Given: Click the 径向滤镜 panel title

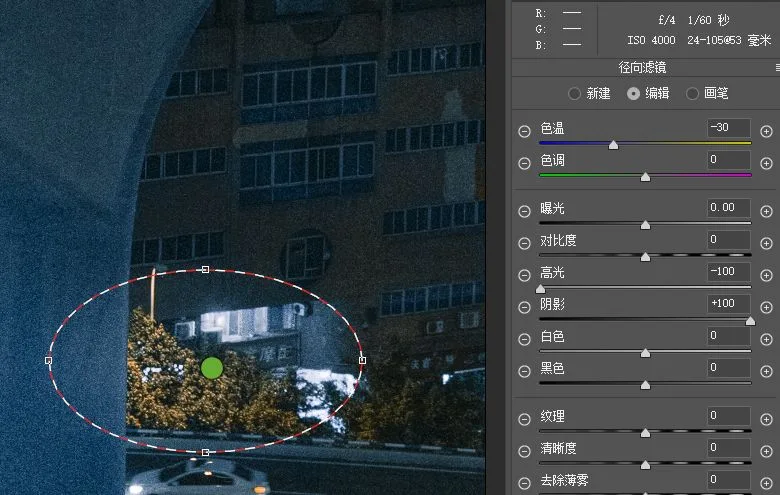Looking at the screenshot, I should 642,67.
